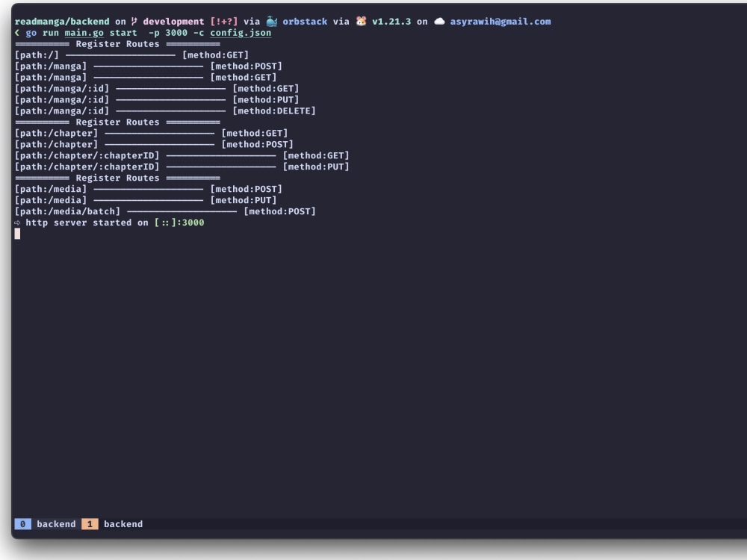Screen dimensions: 747x560
Task: Click the git branch icon before development
Action: 134,22
